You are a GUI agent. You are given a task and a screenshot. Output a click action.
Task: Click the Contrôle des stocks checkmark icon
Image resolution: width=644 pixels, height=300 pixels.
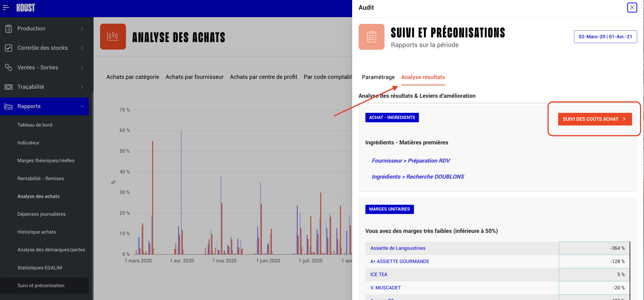click(x=9, y=48)
